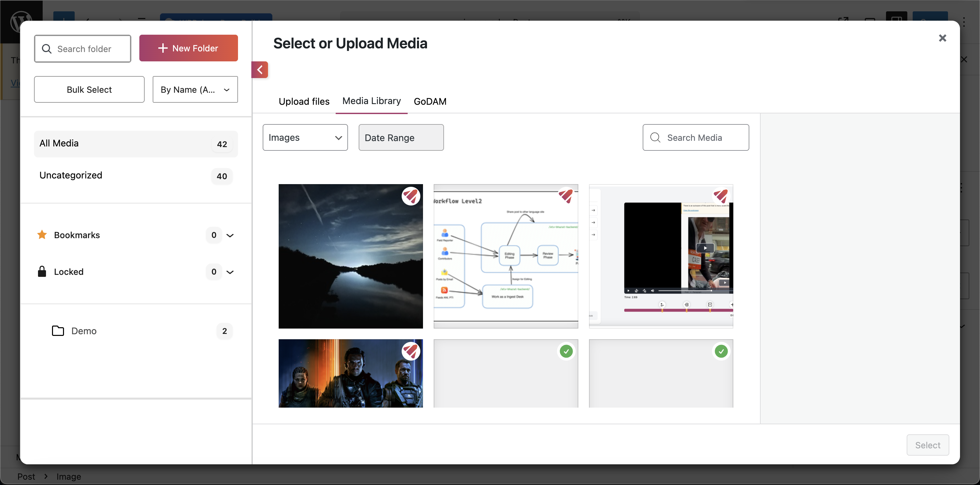Viewport: 980px width, 485px height.
Task: Open the Date Range filter
Action: pos(401,137)
